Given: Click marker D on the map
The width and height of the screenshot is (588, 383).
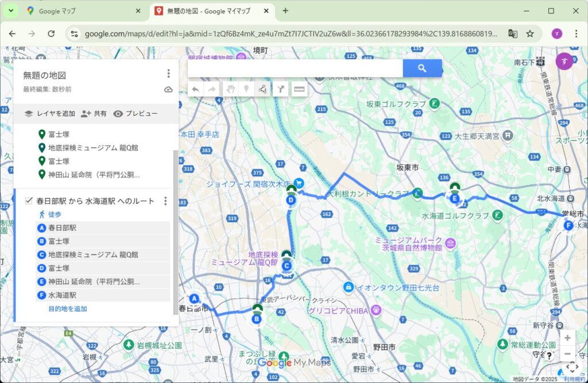Looking at the screenshot, I should (x=291, y=200).
